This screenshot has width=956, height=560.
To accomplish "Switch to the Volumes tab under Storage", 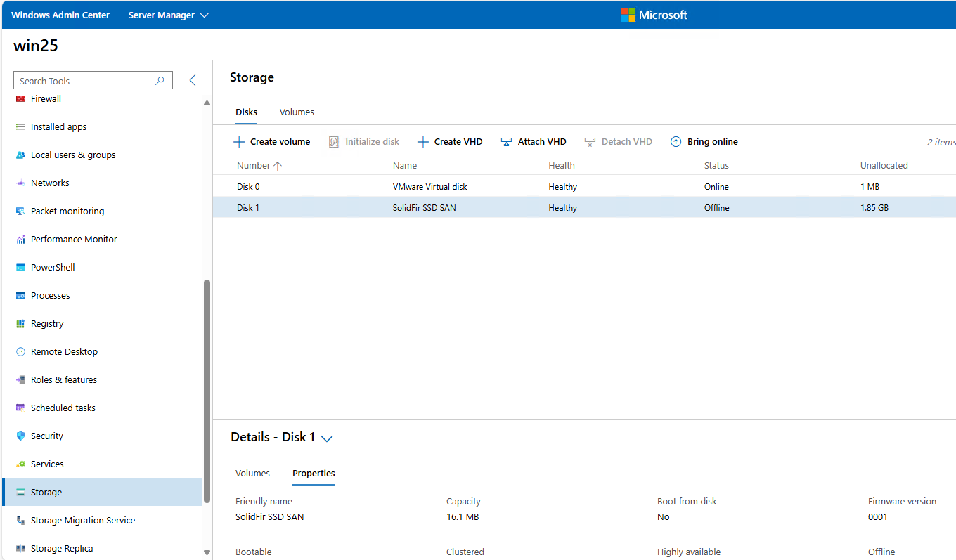I will (297, 112).
